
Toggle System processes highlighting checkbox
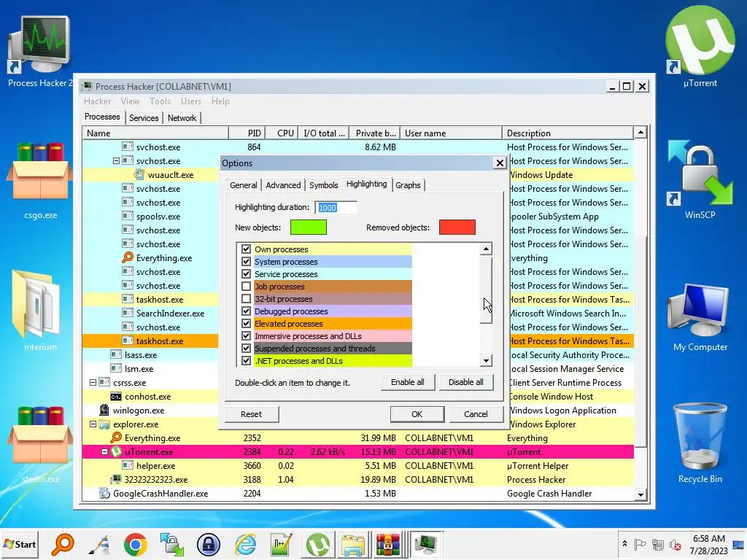(246, 262)
